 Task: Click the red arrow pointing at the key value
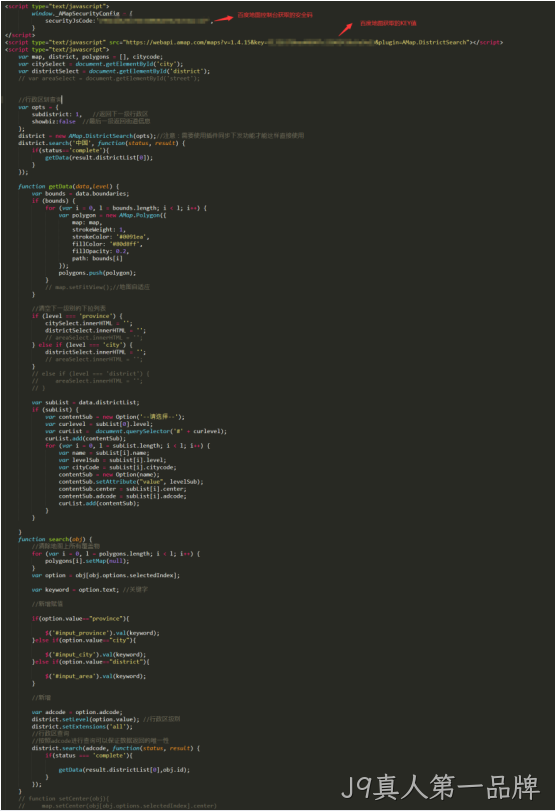(x=346, y=28)
